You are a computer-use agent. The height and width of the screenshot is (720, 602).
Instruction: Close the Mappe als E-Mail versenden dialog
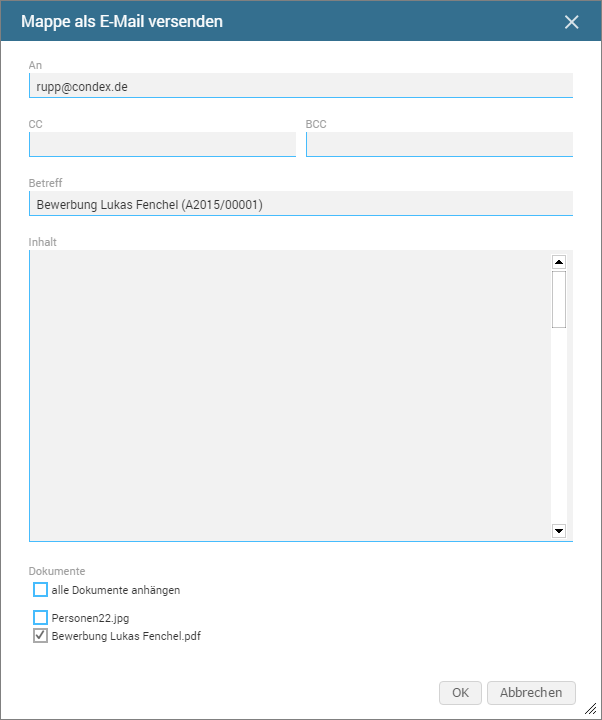(x=572, y=22)
